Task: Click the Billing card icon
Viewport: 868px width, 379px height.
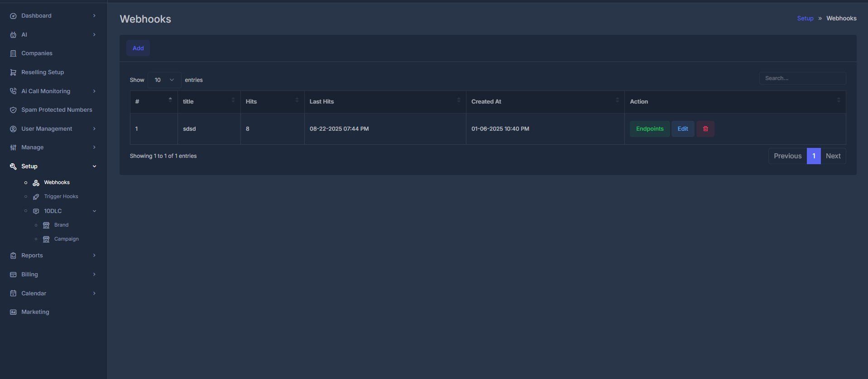Action: [x=13, y=275]
